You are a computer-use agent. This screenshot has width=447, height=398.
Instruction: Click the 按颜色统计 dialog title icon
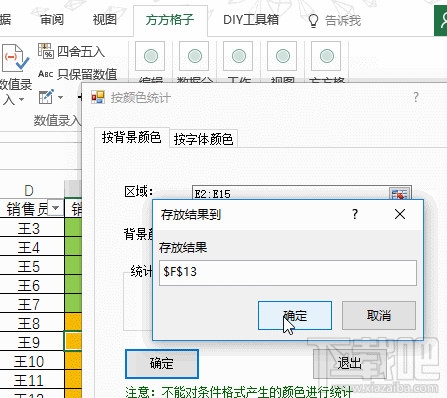point(98,97)
